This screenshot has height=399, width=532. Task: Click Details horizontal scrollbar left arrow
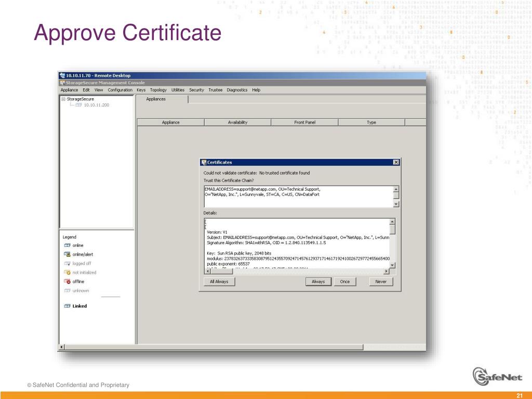208,271
